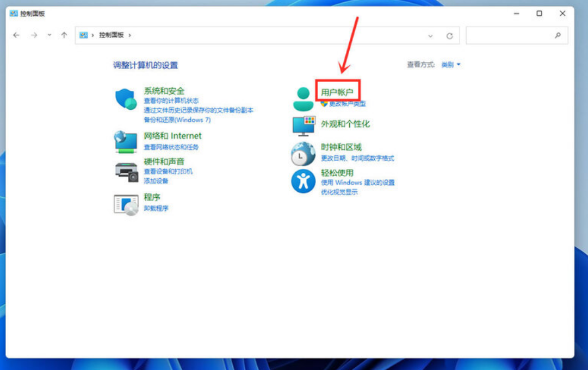Open the 硬件和声音 printer icon
The width and height of the screenshot is (588, 370).
click(126, 172)
